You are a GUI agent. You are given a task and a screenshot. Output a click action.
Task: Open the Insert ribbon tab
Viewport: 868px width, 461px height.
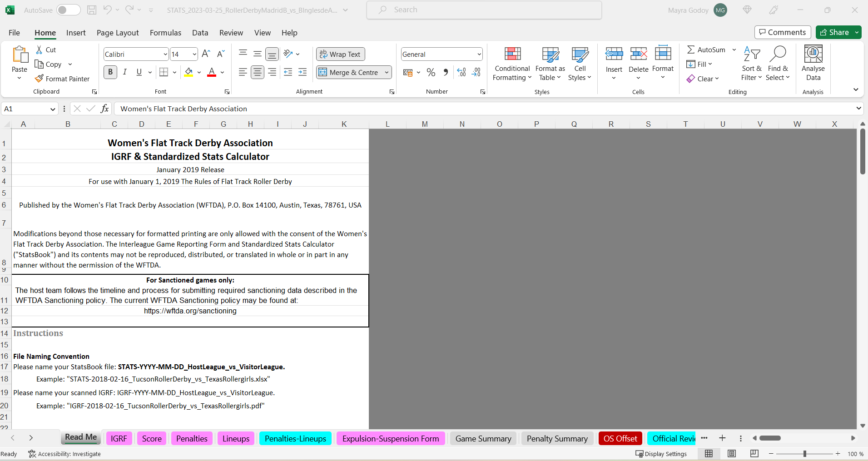76,33
